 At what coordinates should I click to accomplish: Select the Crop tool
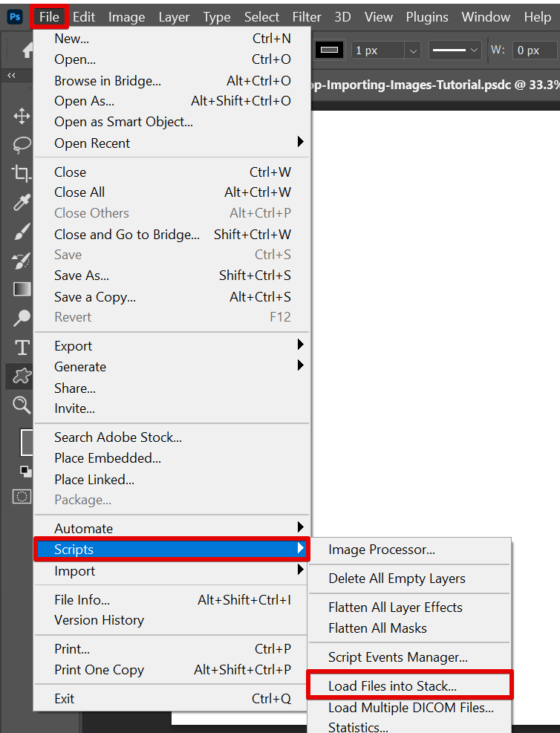point(22,174)
